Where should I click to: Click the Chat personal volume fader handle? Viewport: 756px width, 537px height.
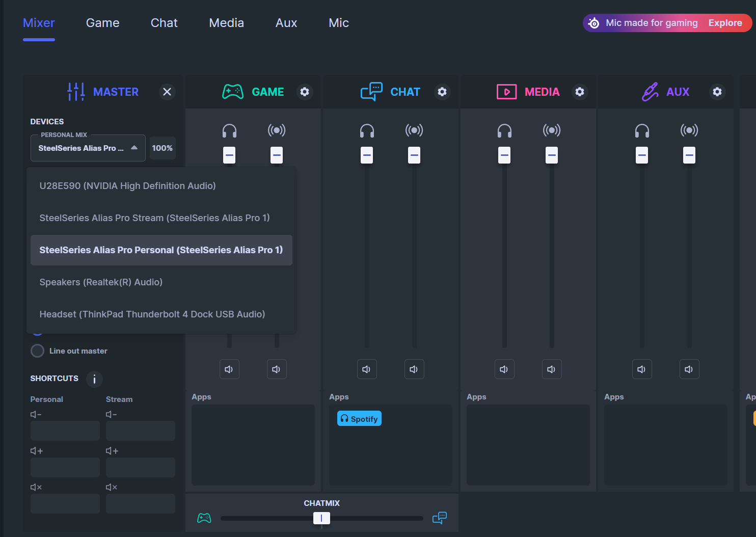pyautogui.click(x=367, y=155)
